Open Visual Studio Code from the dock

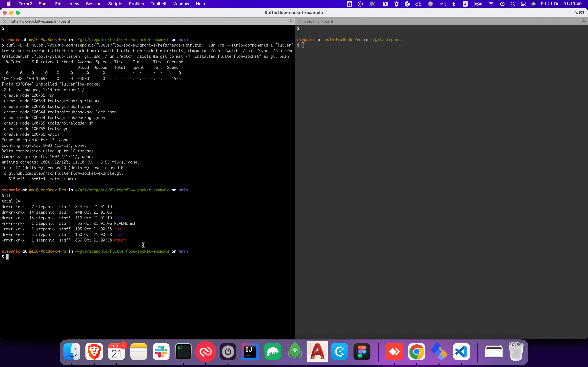461,352
